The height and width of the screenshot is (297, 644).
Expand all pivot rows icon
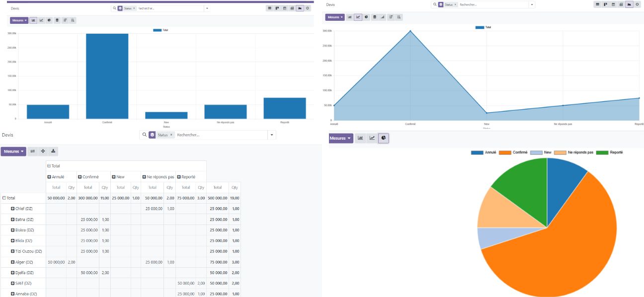coord(43,151)
